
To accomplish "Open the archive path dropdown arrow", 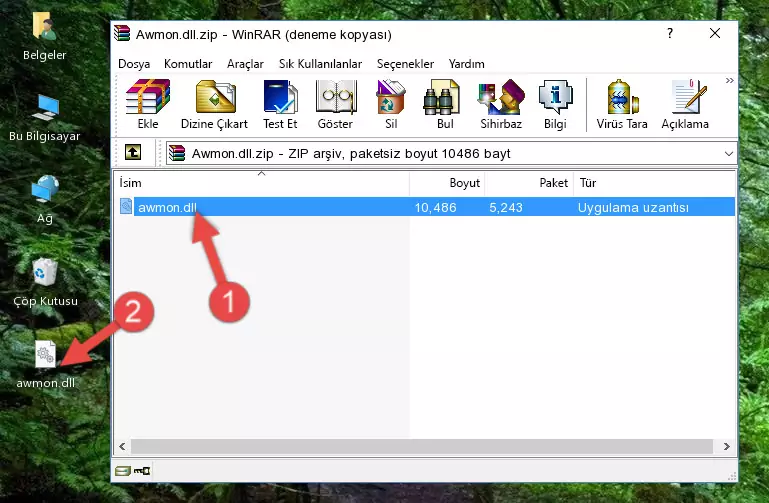I will (x=729, y=154).
